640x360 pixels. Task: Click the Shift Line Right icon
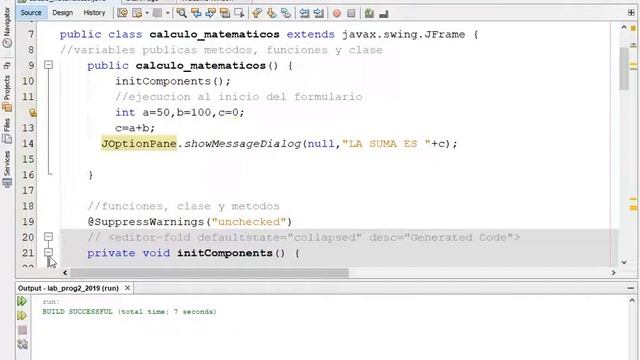coord(318,13)
